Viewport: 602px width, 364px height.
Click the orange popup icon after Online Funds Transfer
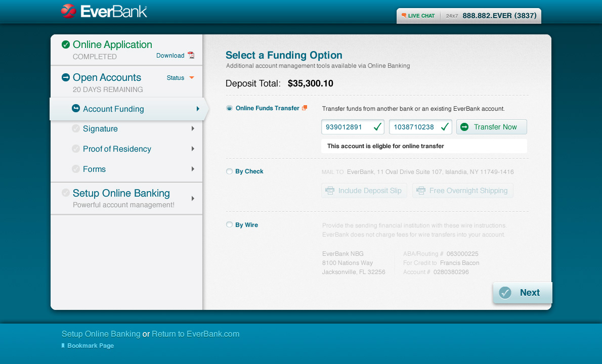pyautogui.click(x=305, y=108)
